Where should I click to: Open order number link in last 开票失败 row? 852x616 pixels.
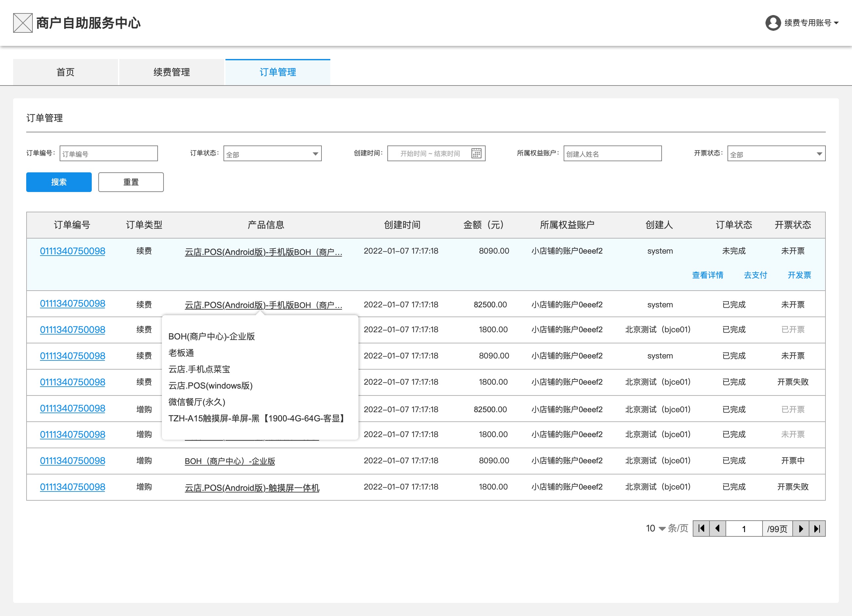(72, 487)
